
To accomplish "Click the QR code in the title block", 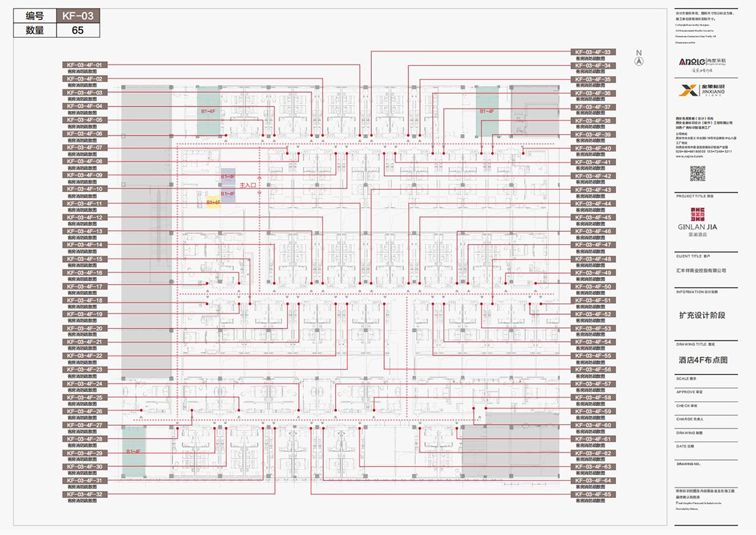I will tap(698, 173).
